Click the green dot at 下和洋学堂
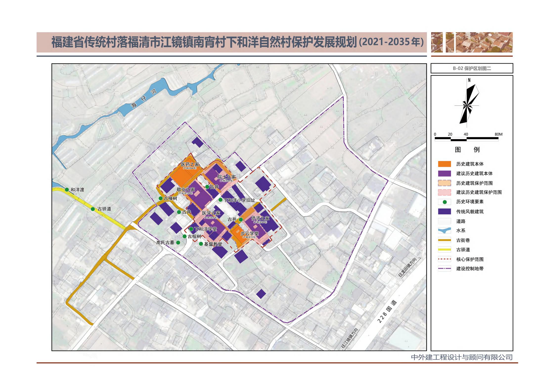This screenshot has width=555, height=392. click(x=191, y=229)
